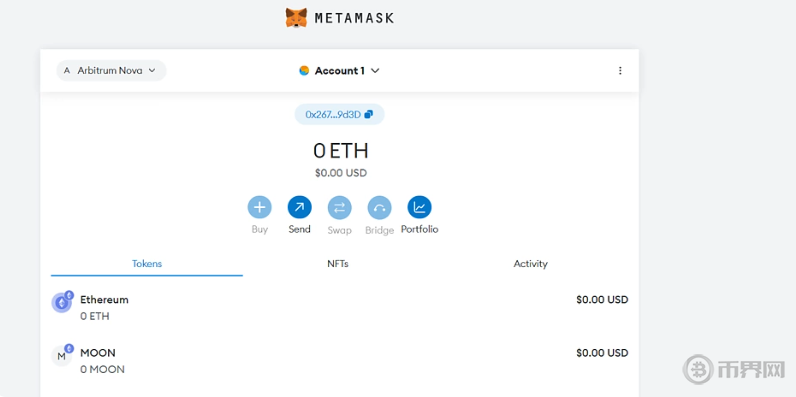Open the MOON token row
The width and height of the screenshot is (796, 397).
(x=340, y=360)
